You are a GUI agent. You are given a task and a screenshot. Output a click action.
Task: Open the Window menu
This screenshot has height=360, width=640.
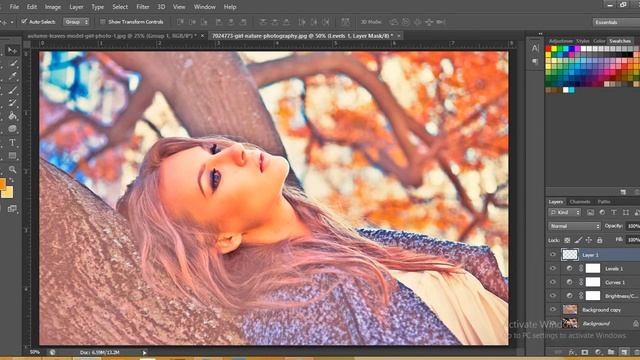click(204, 7)
